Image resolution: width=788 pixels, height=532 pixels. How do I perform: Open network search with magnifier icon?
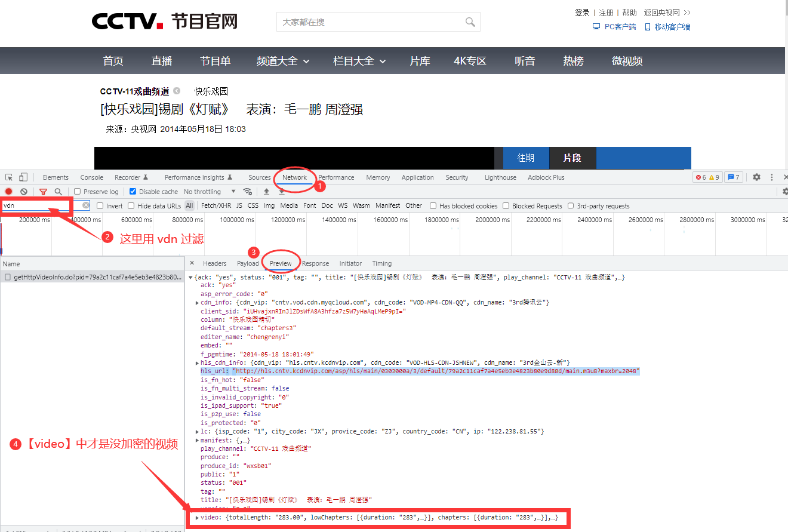(x=59, y=192)
